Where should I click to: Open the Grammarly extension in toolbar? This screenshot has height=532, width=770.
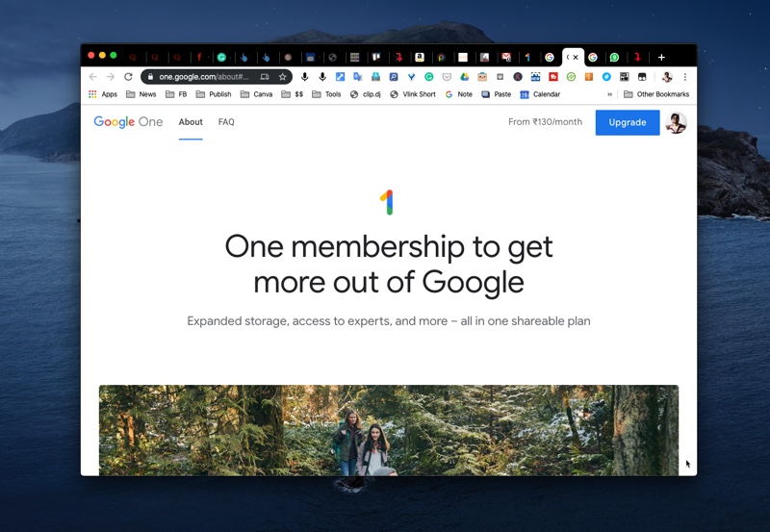[x=428, y=77]
